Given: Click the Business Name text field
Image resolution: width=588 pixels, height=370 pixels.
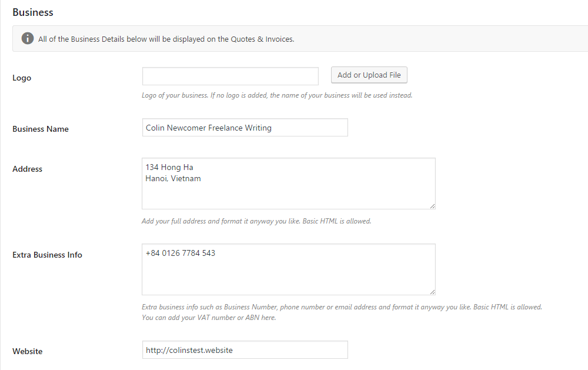Looking at the screenshot, I should pos(245,127).
